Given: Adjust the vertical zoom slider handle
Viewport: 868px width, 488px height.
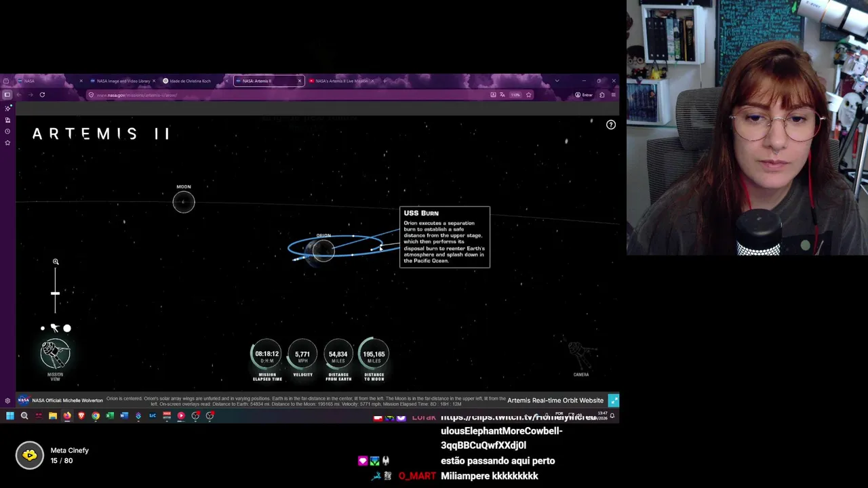Looking at the screenshot, I should (x=55, y=293).
